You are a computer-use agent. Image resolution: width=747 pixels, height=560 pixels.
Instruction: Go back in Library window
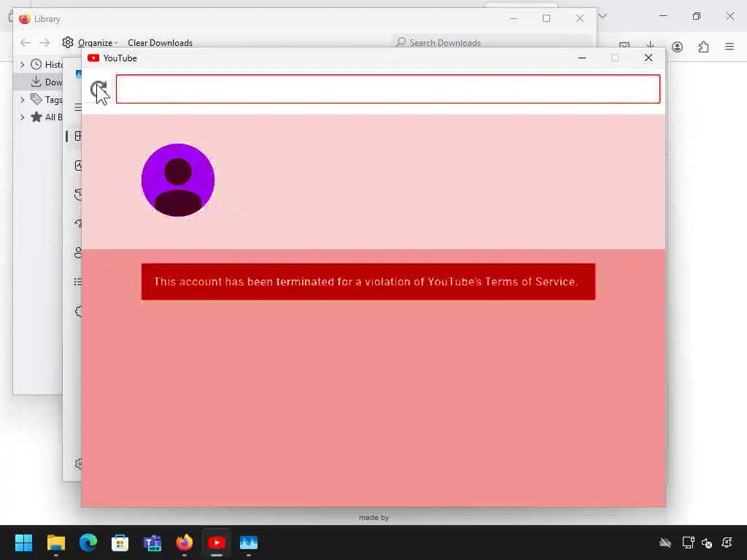[26, 43]
